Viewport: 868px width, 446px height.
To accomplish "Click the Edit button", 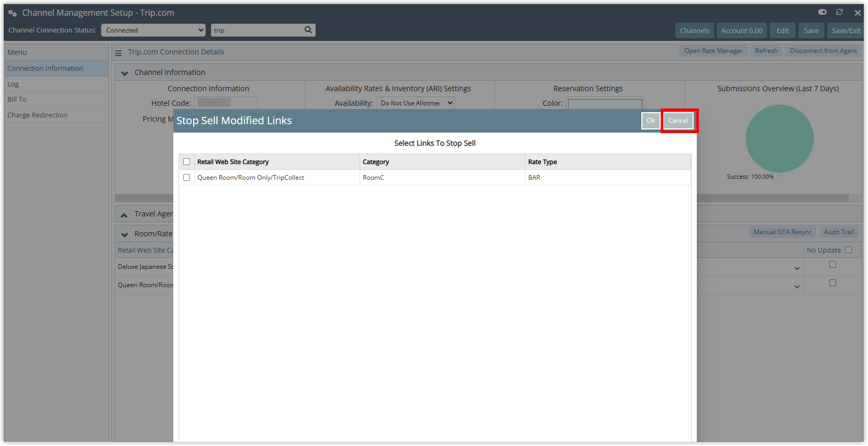I will [782, 30].
